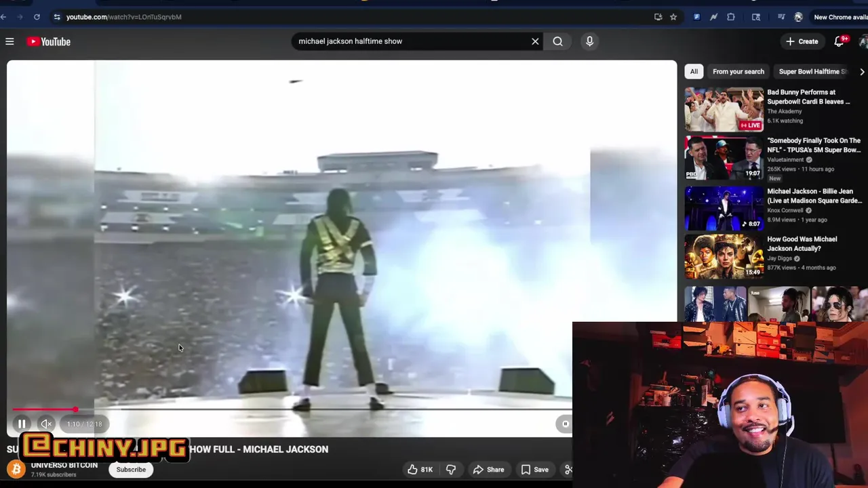
Task: Open the YouTube hamburger guide menu
Action: tap(9, 41)
